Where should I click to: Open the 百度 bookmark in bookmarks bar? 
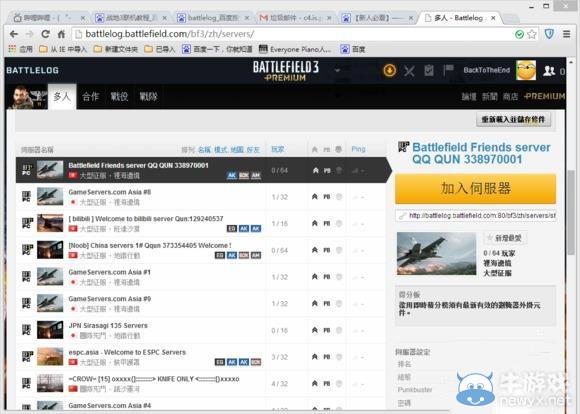353,49
